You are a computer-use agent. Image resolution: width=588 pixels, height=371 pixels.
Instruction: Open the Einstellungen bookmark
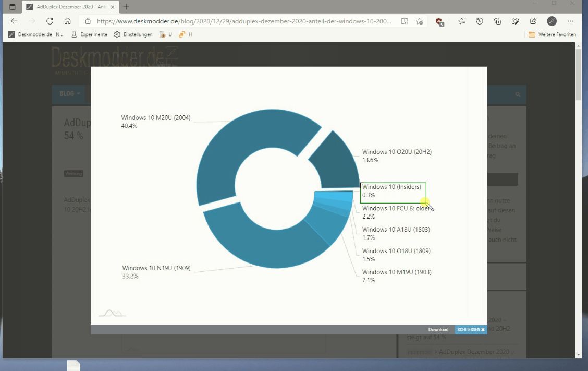(133, 34)
